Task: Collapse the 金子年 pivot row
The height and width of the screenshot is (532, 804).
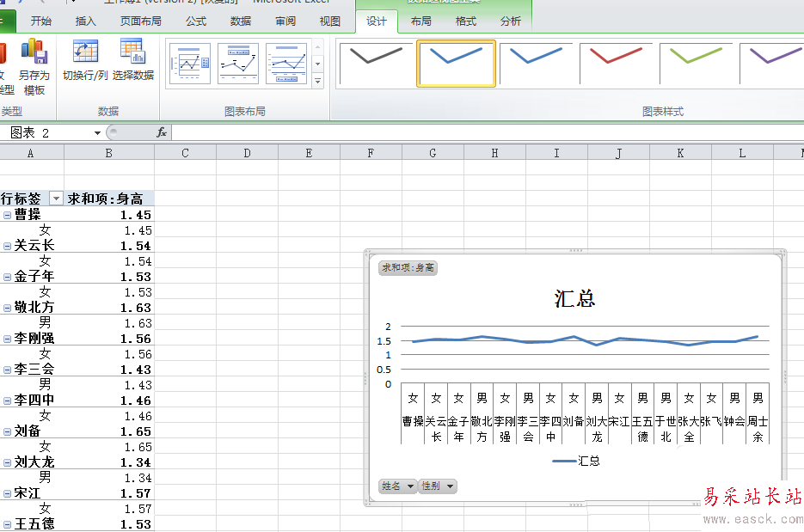Action: (7, 277)
